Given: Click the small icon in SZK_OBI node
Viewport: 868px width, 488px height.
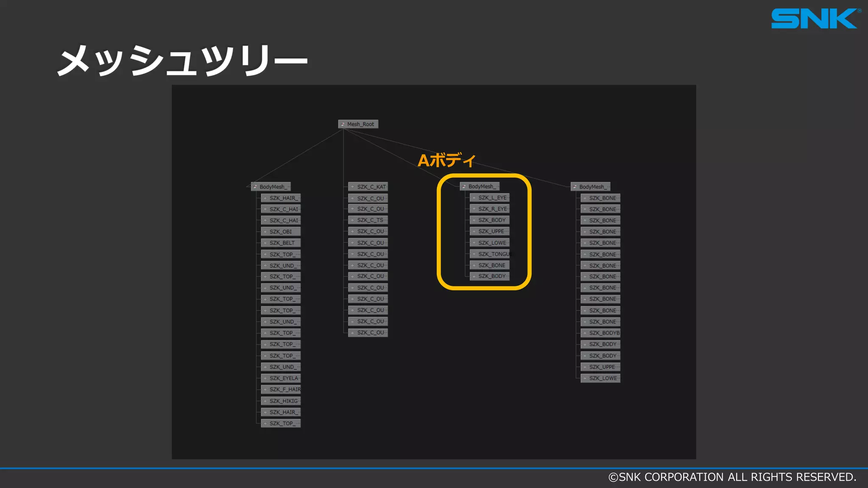Looking at the screenshot, I should pyautogui.click(x=265, y=232).
